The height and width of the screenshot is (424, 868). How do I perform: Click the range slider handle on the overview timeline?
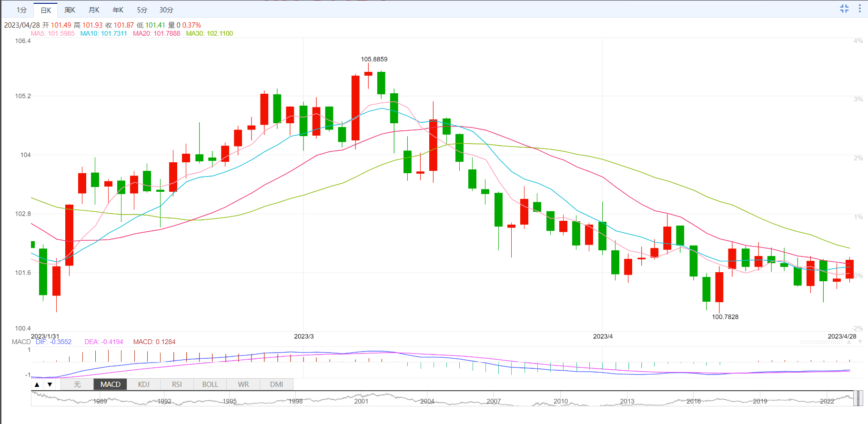click(858, 398)
